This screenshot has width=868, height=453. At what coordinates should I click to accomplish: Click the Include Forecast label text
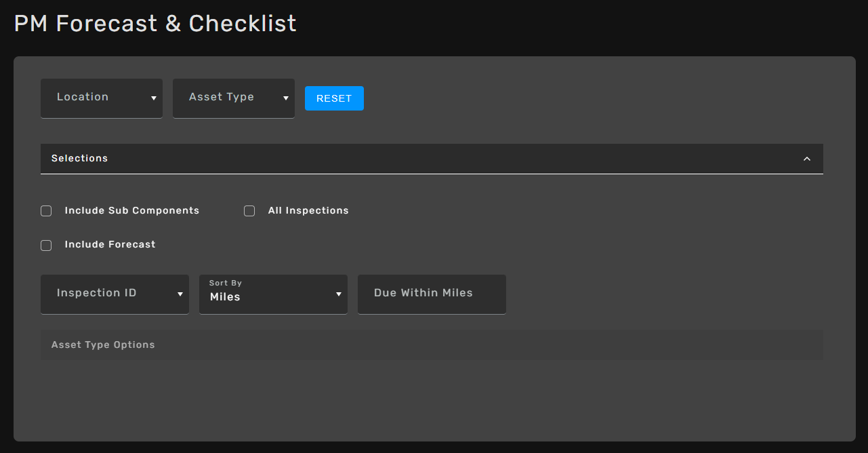coord(110,245)
